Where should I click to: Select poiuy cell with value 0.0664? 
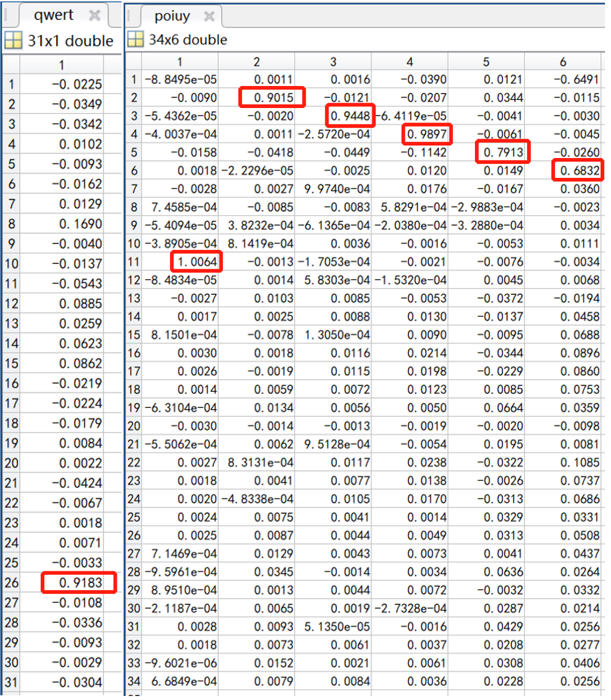486,407
